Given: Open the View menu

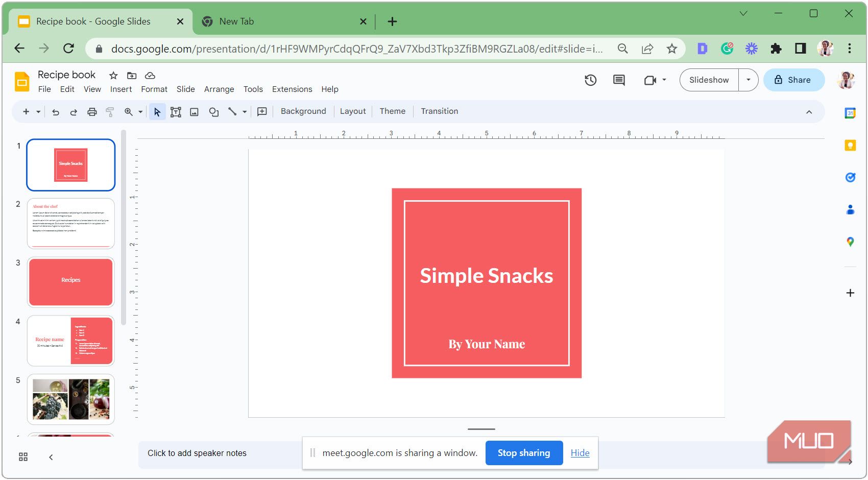Looking at the screenshot, I should click(92, 89).
